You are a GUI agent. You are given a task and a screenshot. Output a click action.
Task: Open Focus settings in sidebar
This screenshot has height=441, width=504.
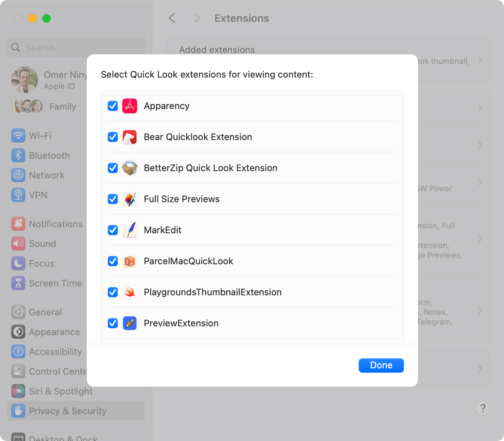point(76,264)
